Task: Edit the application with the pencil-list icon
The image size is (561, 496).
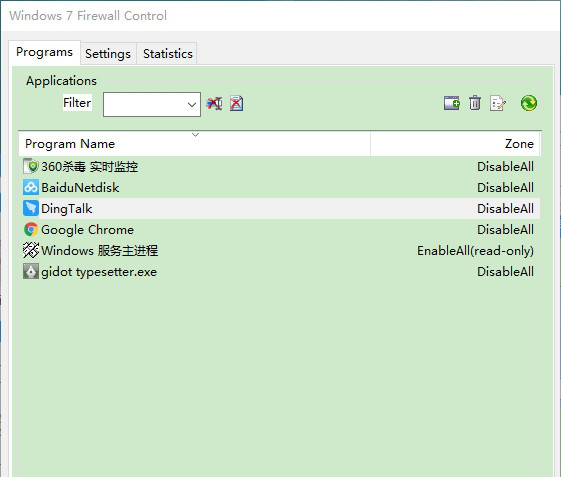Action: (498, 103)
